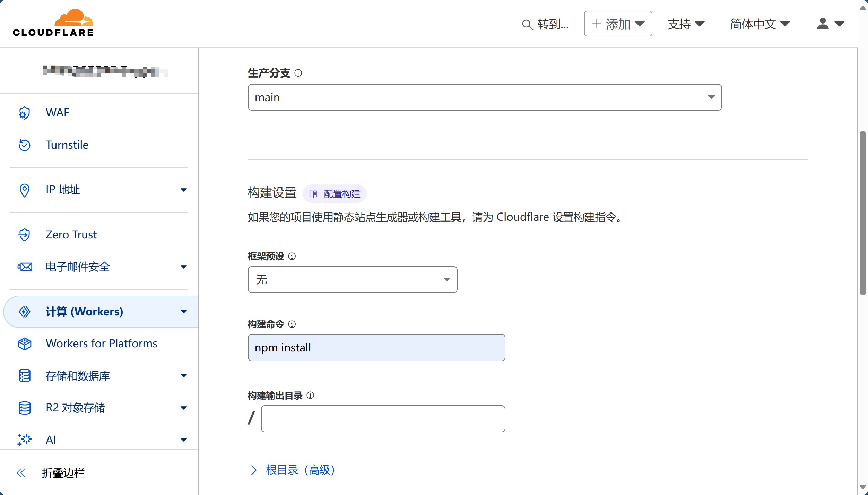Viewport: 868px width, 495px height.
Task: Click the Zero Trust shield icon
Action: click(x=24, y=235)
